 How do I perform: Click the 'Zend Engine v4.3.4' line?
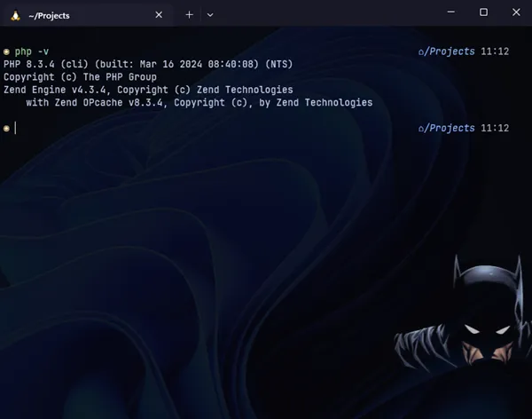(148, 90)
